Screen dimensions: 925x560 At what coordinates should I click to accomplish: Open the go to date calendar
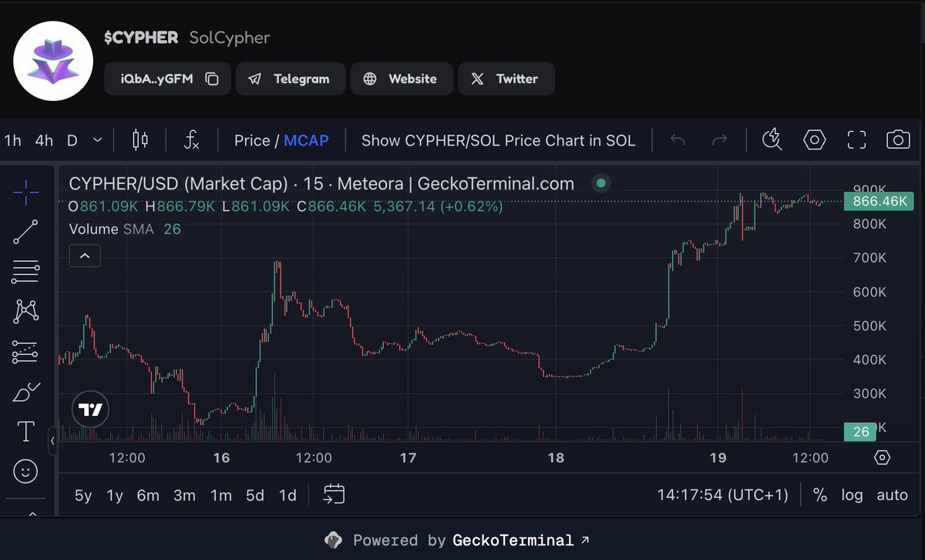[334, 495]
